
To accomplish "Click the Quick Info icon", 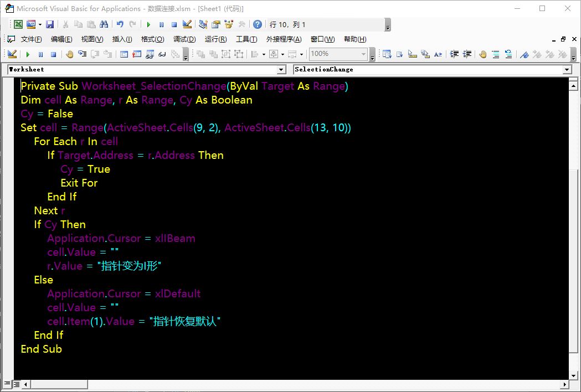I will pyautogui.click(x=413, y=54).
